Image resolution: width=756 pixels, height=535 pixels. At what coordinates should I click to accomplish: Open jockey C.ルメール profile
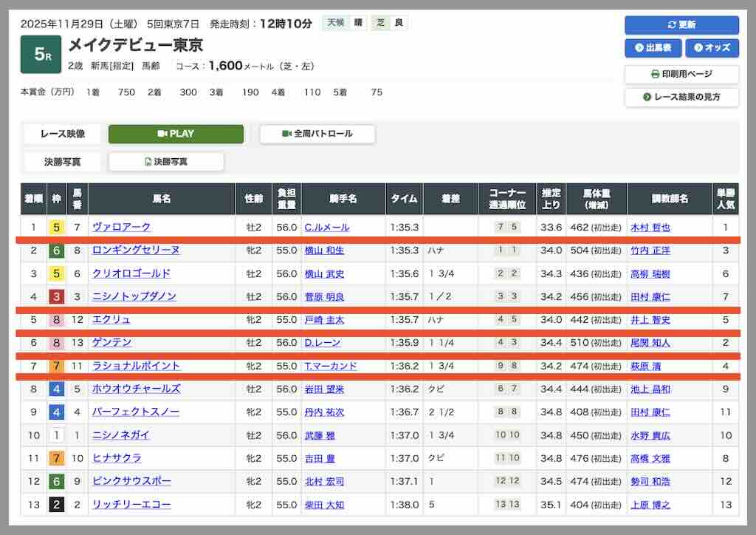pos(326,227)
